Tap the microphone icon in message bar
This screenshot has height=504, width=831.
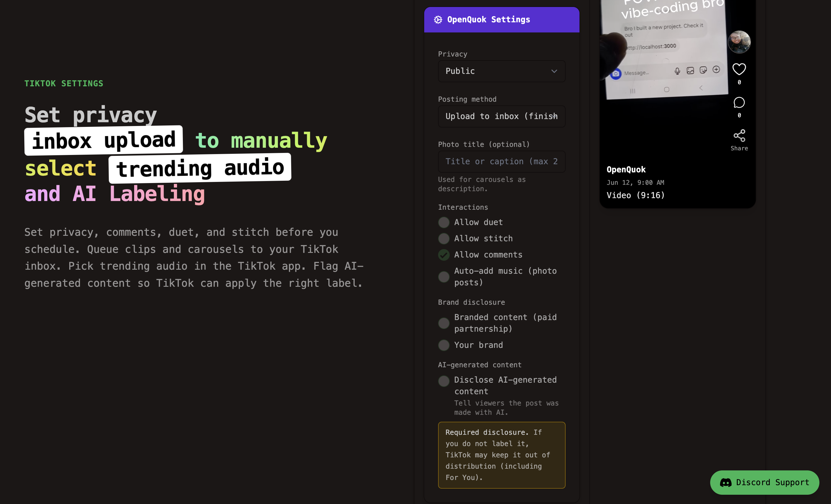pos(677,71)
